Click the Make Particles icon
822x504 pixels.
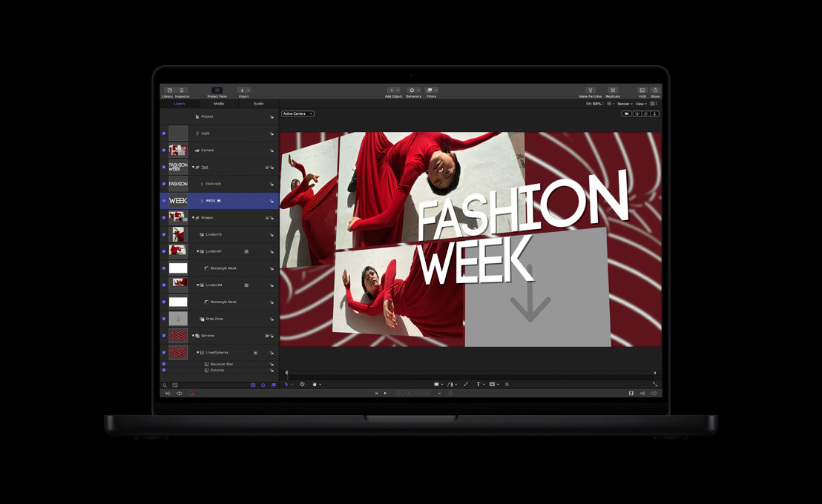[591, 90]
